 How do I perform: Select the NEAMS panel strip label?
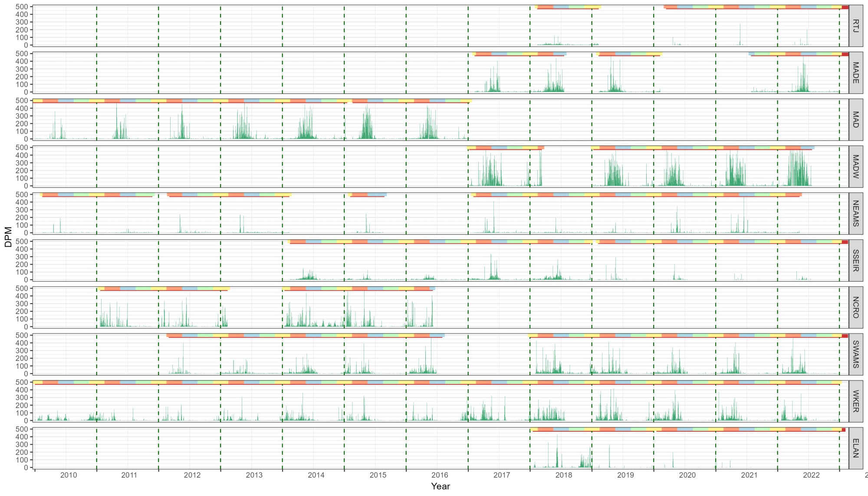[855, 213]
